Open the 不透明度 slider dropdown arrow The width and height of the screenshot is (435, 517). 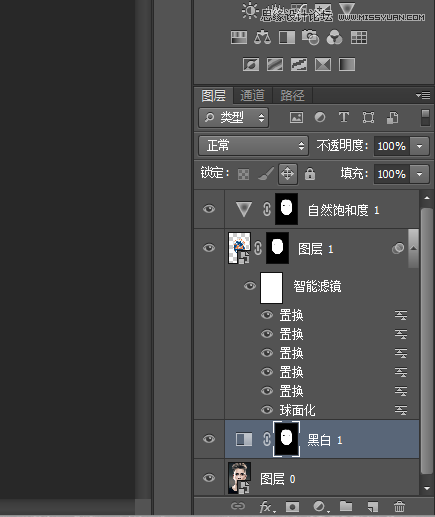[x=420, y=146]
